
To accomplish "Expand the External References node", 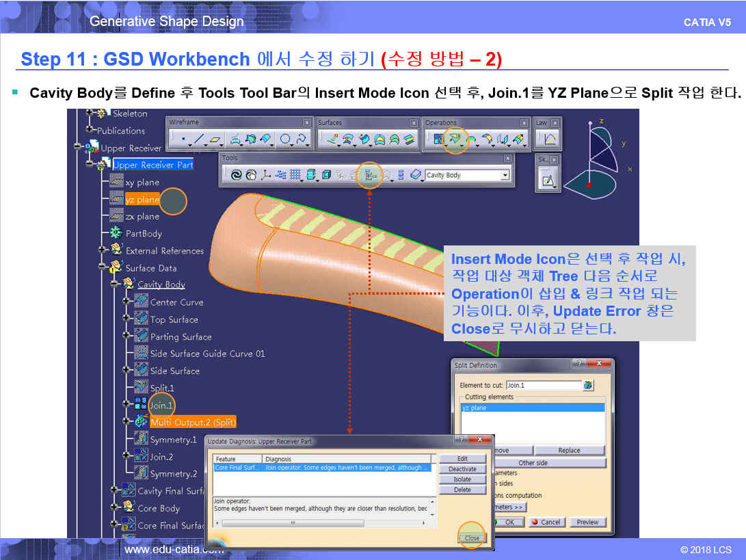I will [102, 250].
